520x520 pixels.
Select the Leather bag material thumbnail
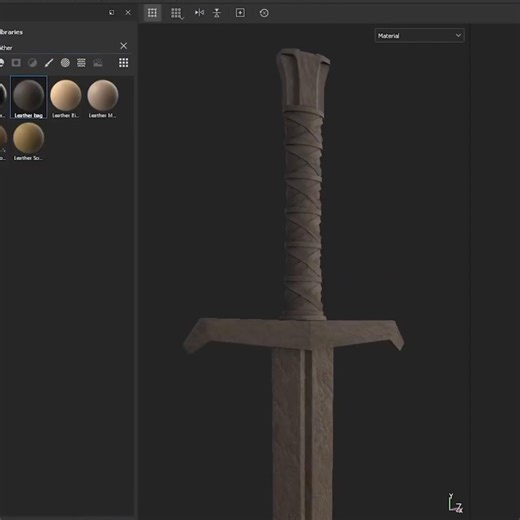(29, 97)
